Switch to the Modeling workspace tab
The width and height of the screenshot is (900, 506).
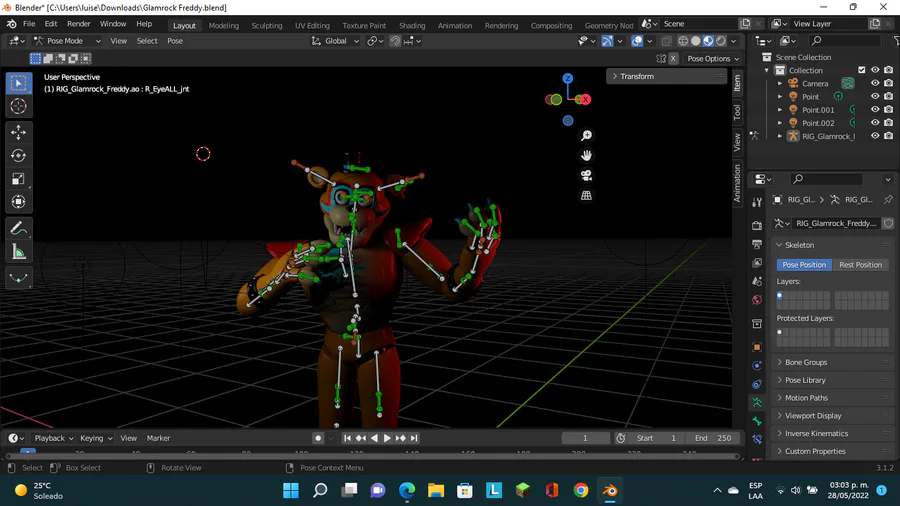coord(223,26)
